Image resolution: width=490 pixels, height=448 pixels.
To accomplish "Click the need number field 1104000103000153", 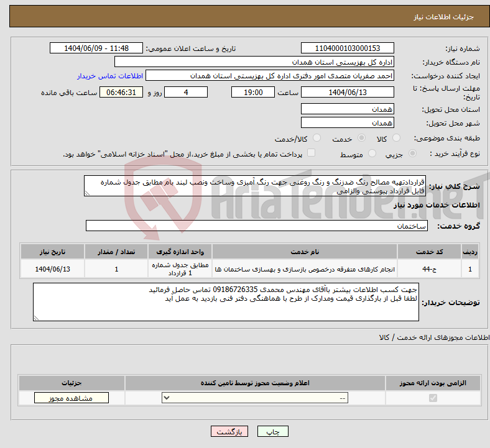I will pos(348,48).
